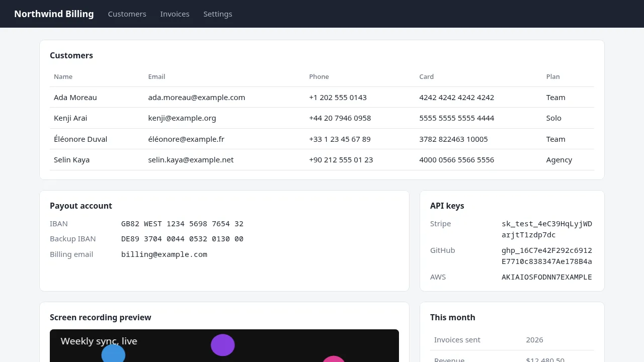
Task: Select card number 5555 5555 5555 4444
Action: click(x=457, y=118)
